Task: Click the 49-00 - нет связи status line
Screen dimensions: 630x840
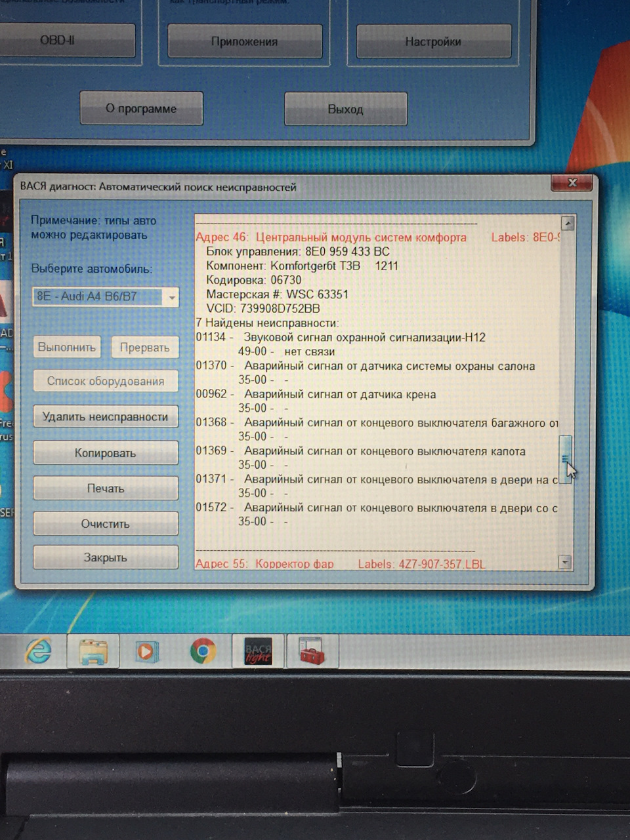Action: point(286,351)
